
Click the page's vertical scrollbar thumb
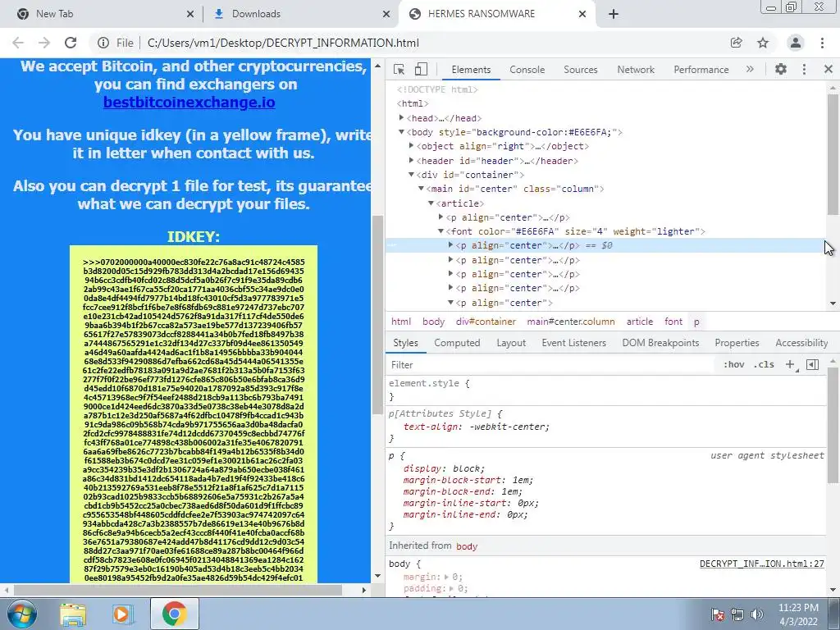[x=377, y=314]
